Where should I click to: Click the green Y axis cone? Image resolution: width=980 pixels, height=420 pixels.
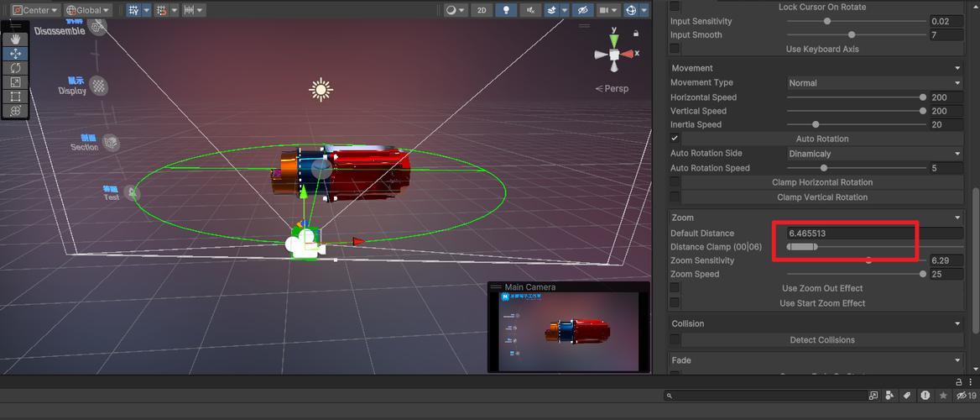[x=614, y=40]
